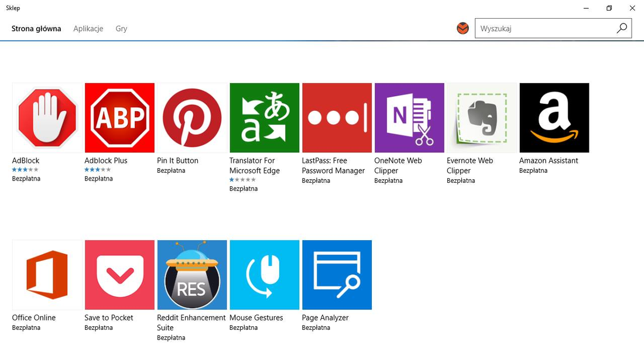Open the Office Online icon
Image resolution: width=644 pixels, height=355 pixels.
tap(47, 275)
